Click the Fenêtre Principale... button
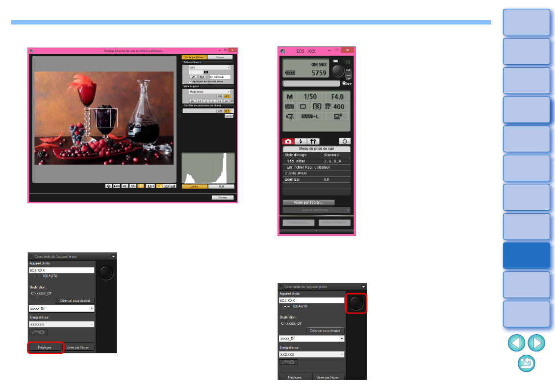 point(334,222)
